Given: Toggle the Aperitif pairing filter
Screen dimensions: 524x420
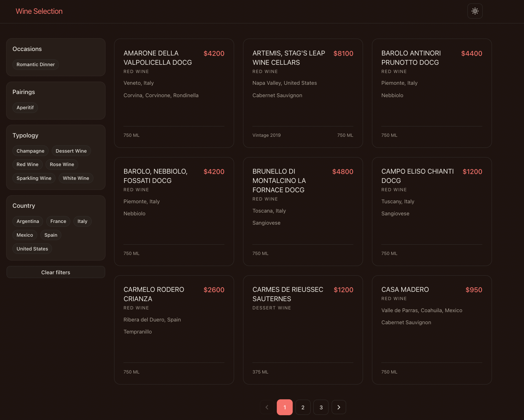Looking at the screenshot, I should pos(25,107).
